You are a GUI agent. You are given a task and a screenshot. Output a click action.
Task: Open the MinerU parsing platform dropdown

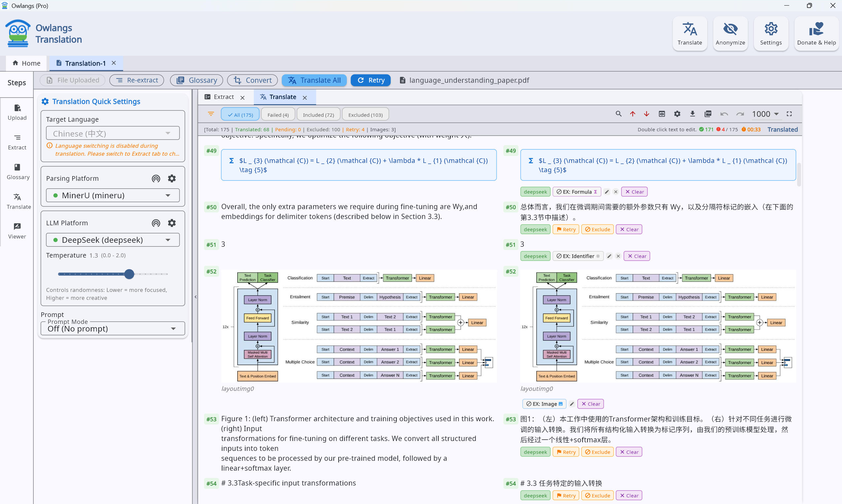tap(113, 195)
